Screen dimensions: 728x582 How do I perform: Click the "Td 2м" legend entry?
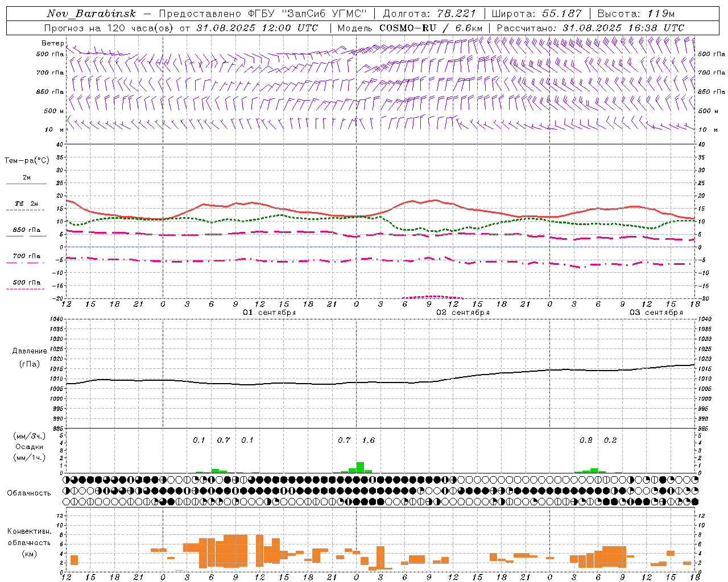tap(27, 203)
